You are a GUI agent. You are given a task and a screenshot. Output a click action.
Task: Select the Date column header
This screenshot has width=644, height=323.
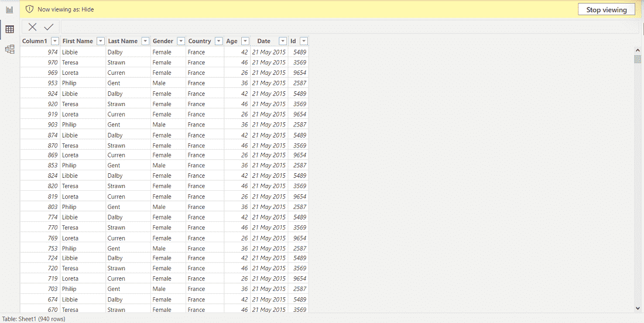tap(263, 41)
